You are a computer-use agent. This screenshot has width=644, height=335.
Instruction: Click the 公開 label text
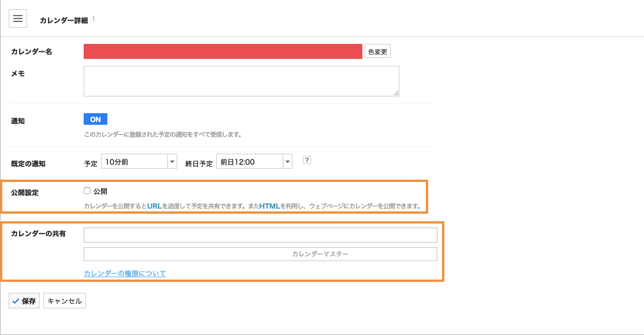coord(100,191)
